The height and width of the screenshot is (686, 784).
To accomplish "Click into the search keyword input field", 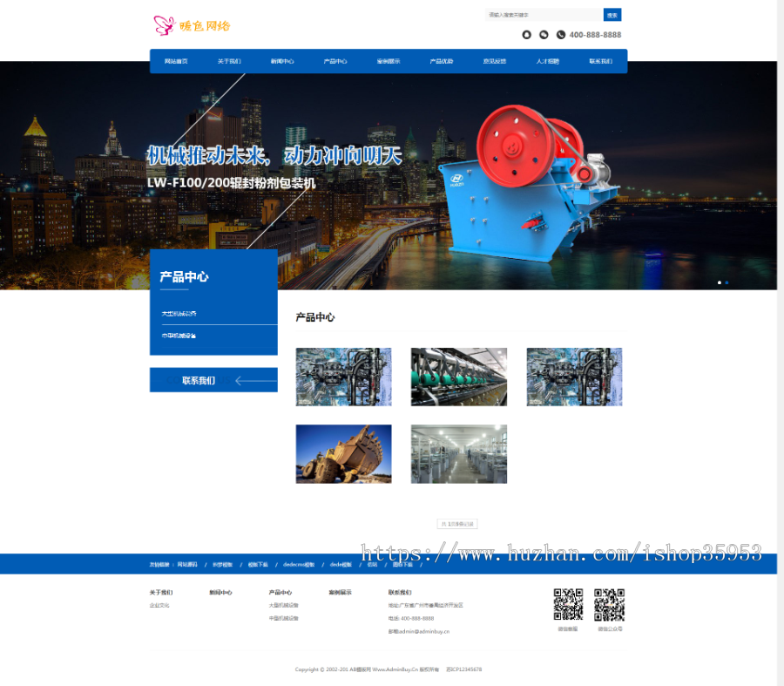I will (544, 15).
